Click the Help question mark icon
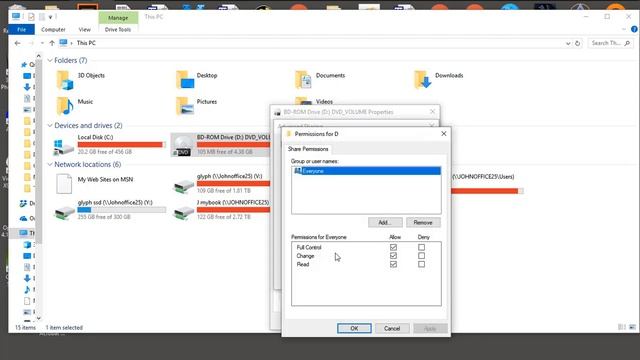The height and width of the screenshot is (360, 640). pyautogui.click(x=634, y=29)
